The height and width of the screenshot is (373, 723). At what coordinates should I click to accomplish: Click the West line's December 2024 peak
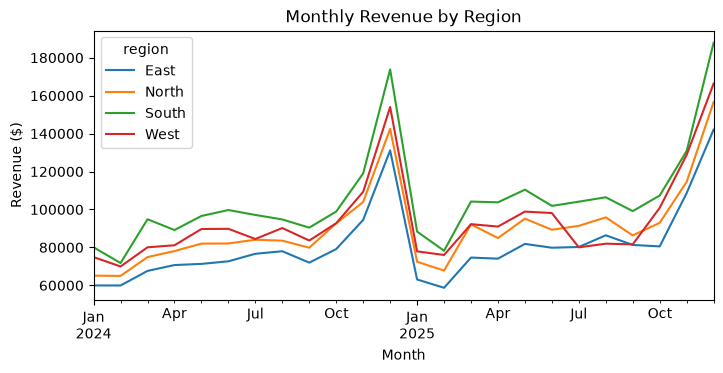(x=390, y=107)
